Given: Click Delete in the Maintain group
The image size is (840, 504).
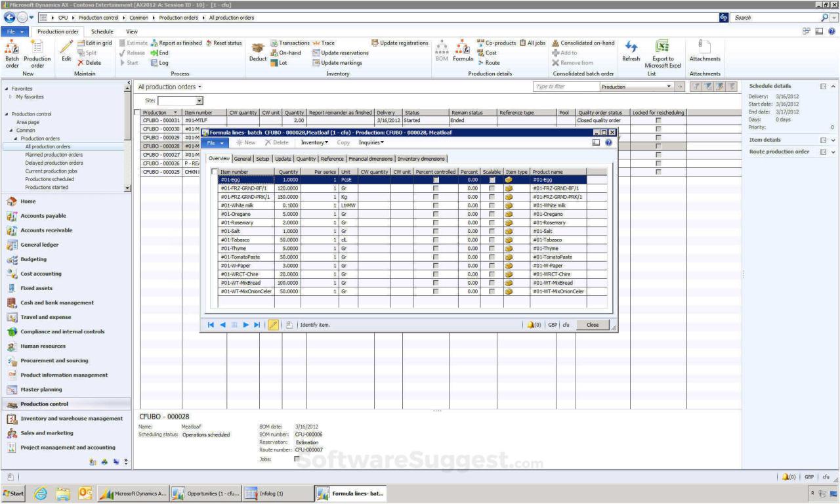Looking at the screenshot, I should tap(89, 63).
